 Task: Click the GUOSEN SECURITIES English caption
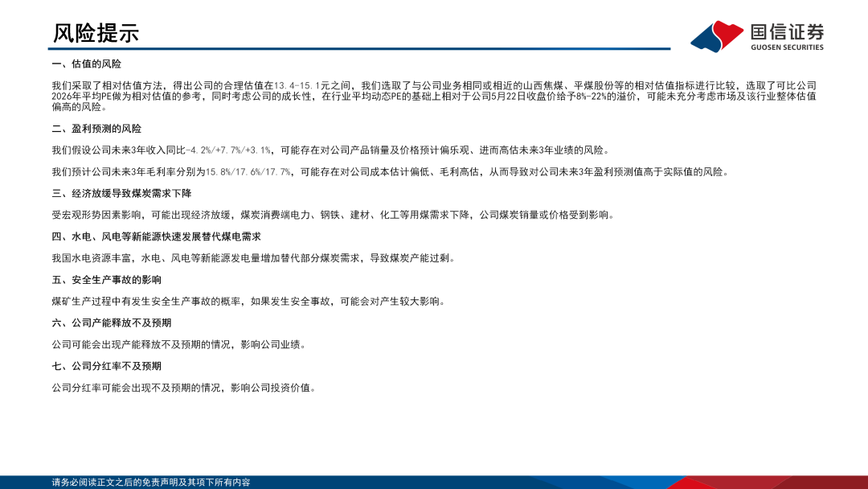pyautogui.click(x=787, y=47)
